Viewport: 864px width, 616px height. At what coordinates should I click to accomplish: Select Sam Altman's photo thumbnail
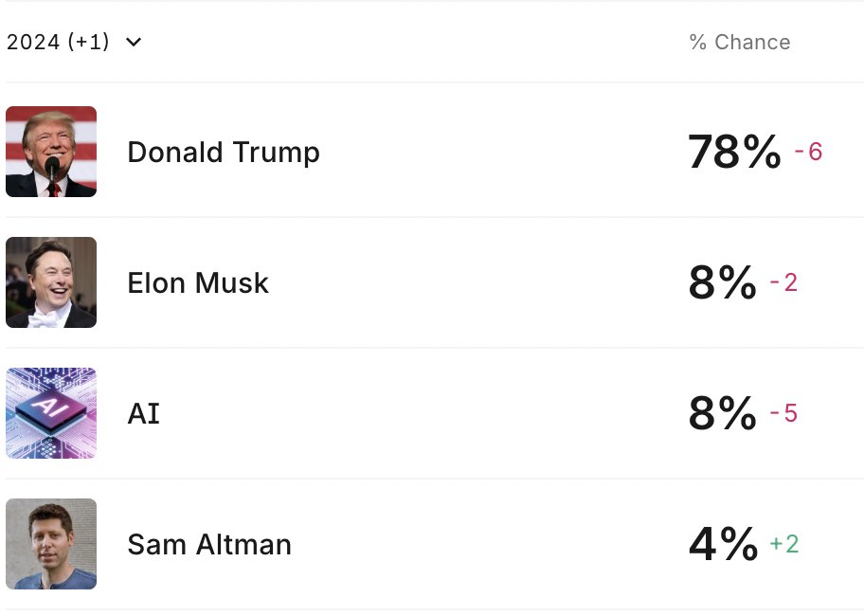tap(51, 544)
